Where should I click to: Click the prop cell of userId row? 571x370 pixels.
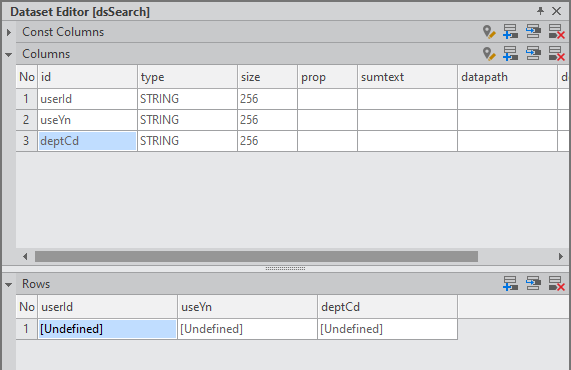pos(327,99)
